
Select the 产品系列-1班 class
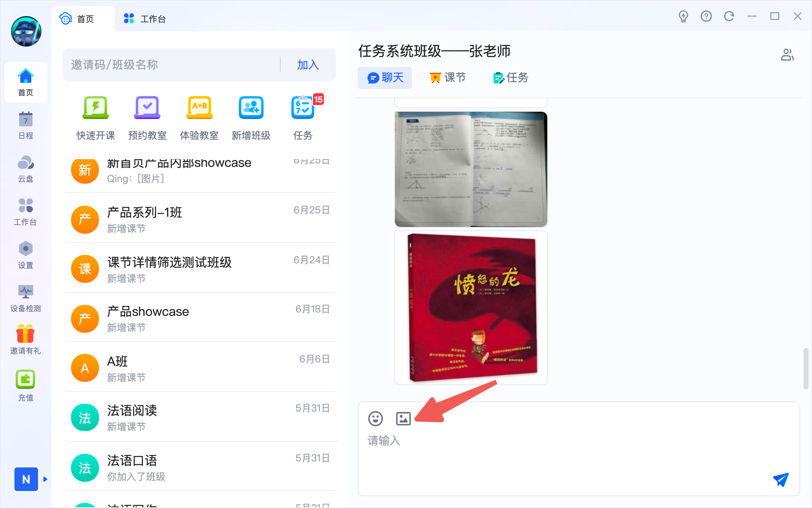click(200, 219)
